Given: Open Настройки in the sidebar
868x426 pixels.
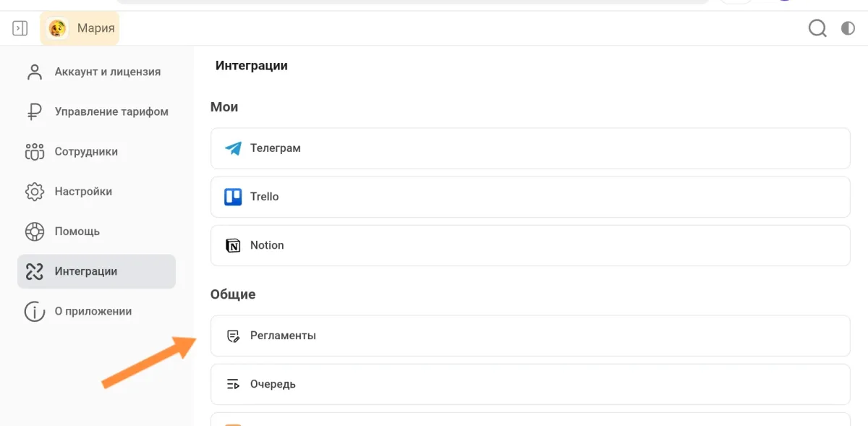Looking at the screenshot, I should click(82, 192).
